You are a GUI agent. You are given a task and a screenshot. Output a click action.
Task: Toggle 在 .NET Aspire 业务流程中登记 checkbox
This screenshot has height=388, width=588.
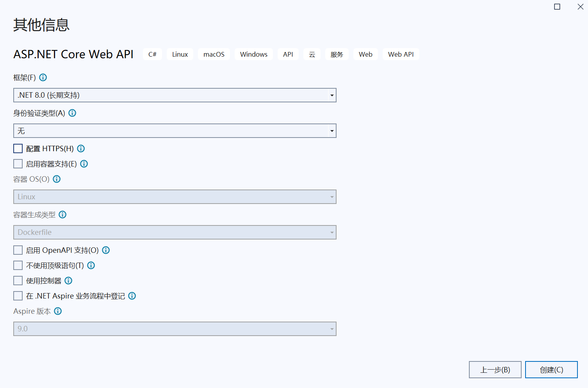(x=18, y=296)
